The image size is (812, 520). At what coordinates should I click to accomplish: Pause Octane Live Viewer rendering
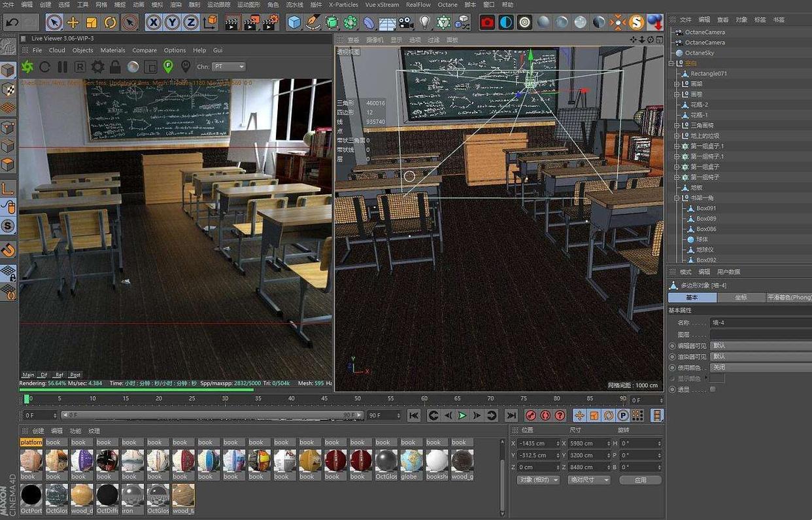pos(63,67)
